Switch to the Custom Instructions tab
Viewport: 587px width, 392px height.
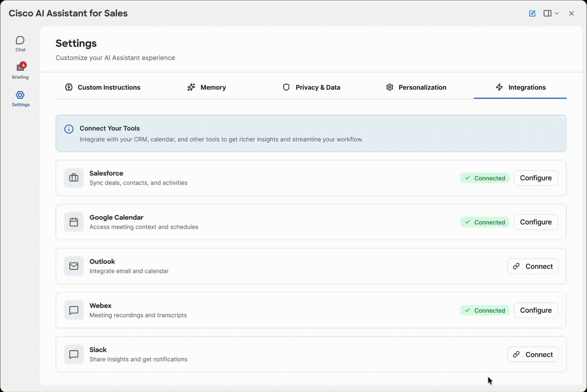coord(103,87)
